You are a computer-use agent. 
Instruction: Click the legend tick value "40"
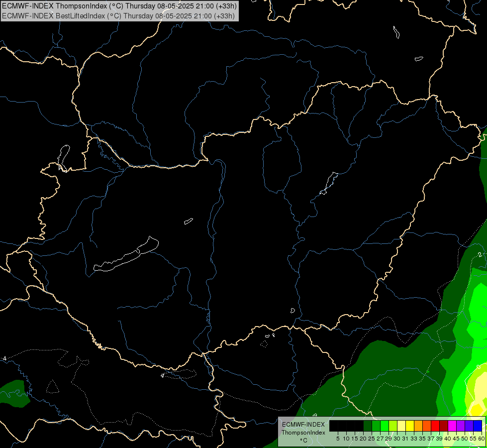(448, 439)
